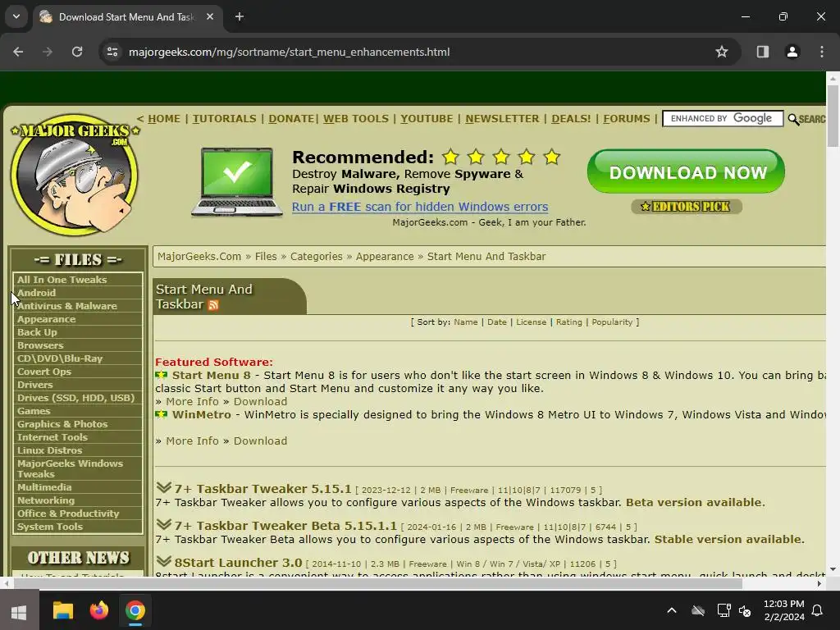Open Categories in the breadcrumb trail
The width and height of the screenshot is (840, 630).
click(316, 257)
